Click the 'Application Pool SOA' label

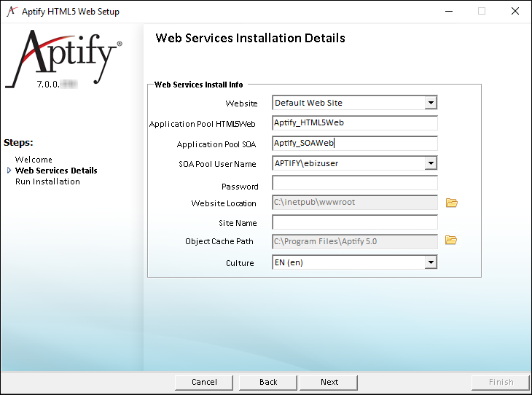[x=216, y=144]
